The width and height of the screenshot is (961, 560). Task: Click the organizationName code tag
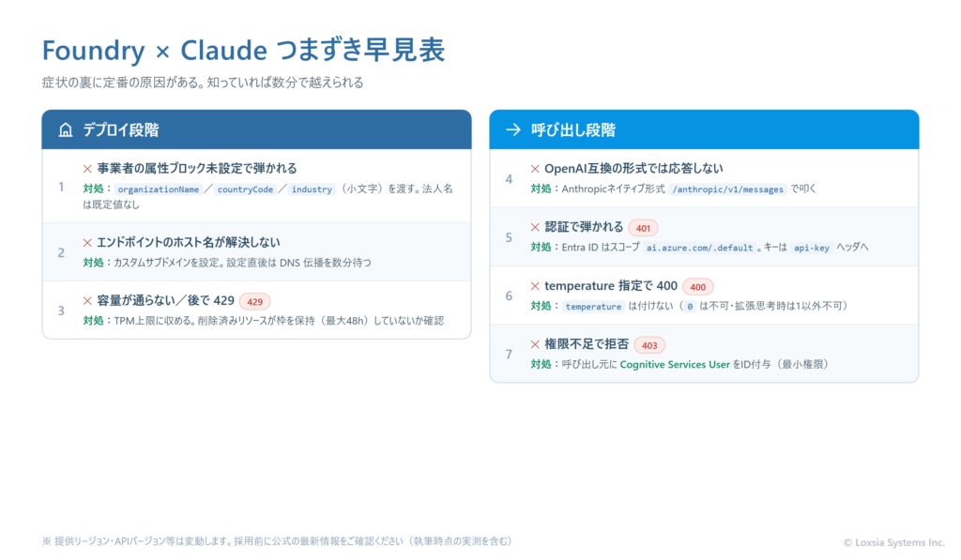(x=158, y=189)
